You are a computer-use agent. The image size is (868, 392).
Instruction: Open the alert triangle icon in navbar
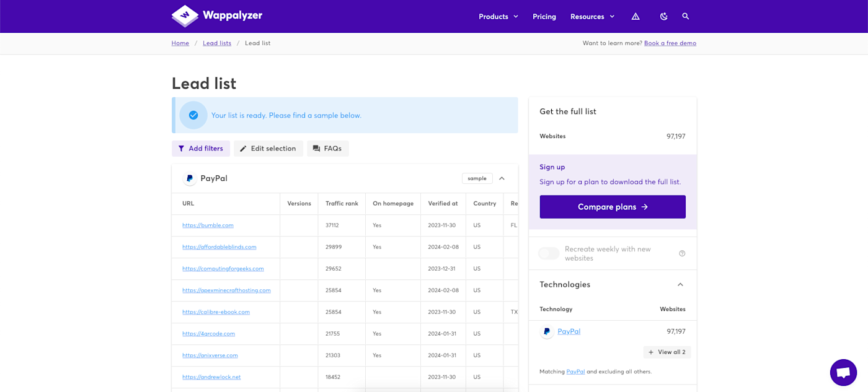[635, 17]
